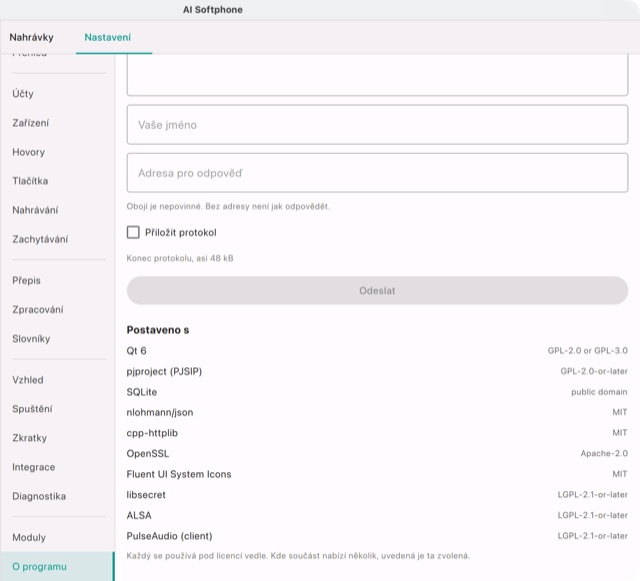Click the PulseAudio (client) entry
This screenshot has height=581, width=640.
coord(377,536)
